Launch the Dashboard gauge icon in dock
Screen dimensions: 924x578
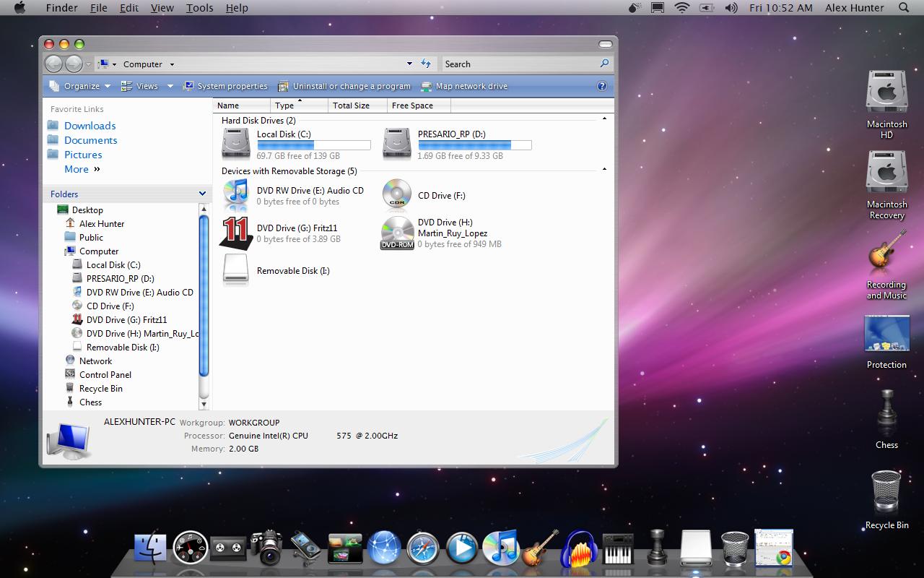pyautogui.click(x=191, y=548)
